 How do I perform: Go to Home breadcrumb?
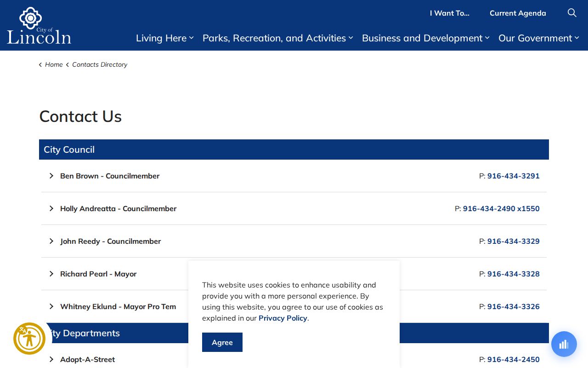(54, 65)
